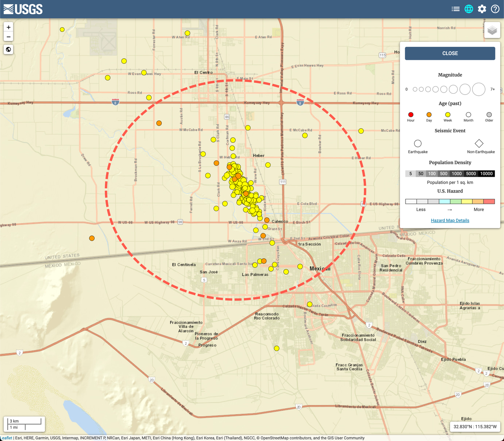Open the Leaflet attribution link
Screen dimensions: 504x441
[x=6, y=438]
